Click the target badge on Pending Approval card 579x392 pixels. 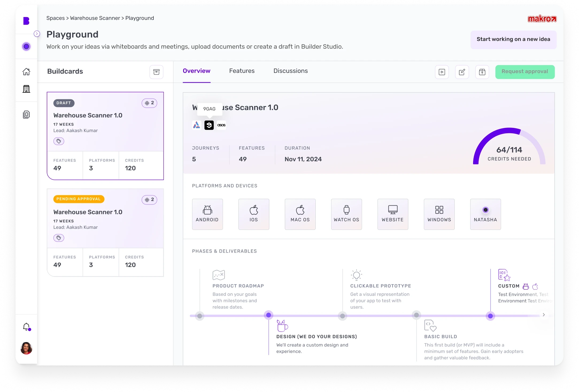[149, 200]
